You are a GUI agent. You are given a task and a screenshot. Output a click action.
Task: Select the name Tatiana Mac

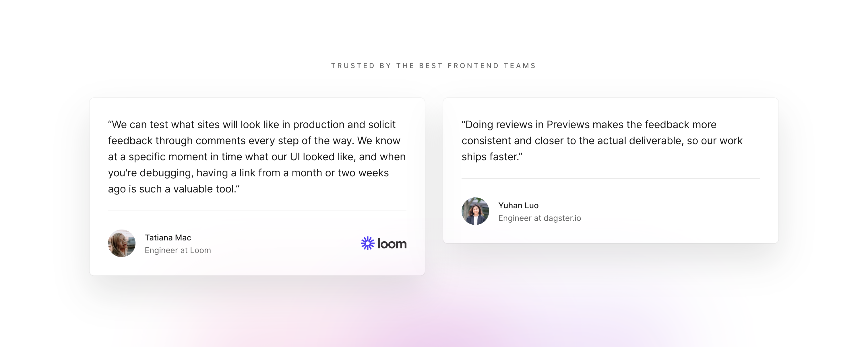(x=168, y=237)
